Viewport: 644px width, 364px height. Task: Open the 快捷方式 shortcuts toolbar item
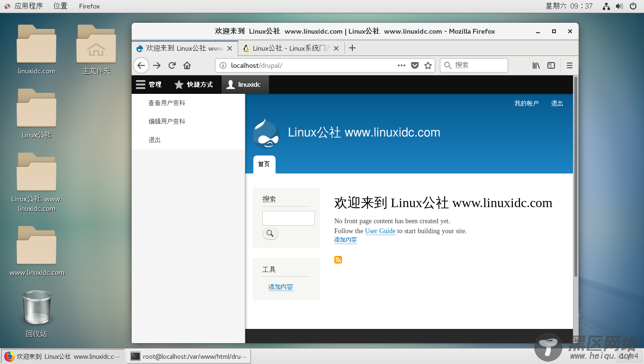(x=194, y=84)
